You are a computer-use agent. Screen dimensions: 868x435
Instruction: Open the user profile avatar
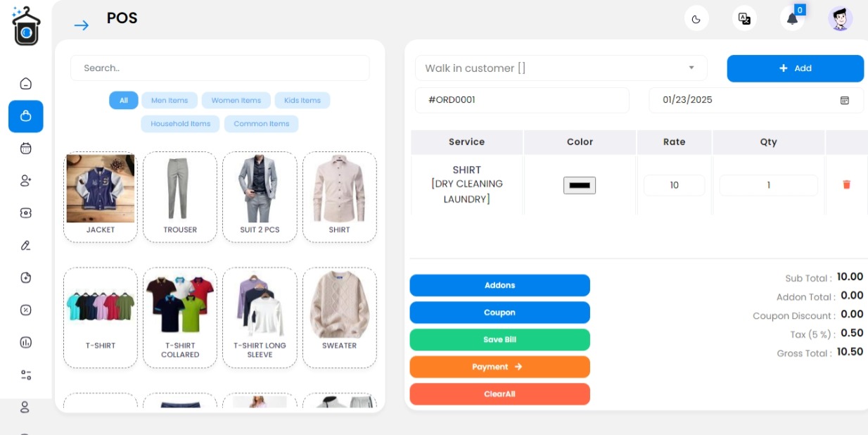click(x=840, y=18)
